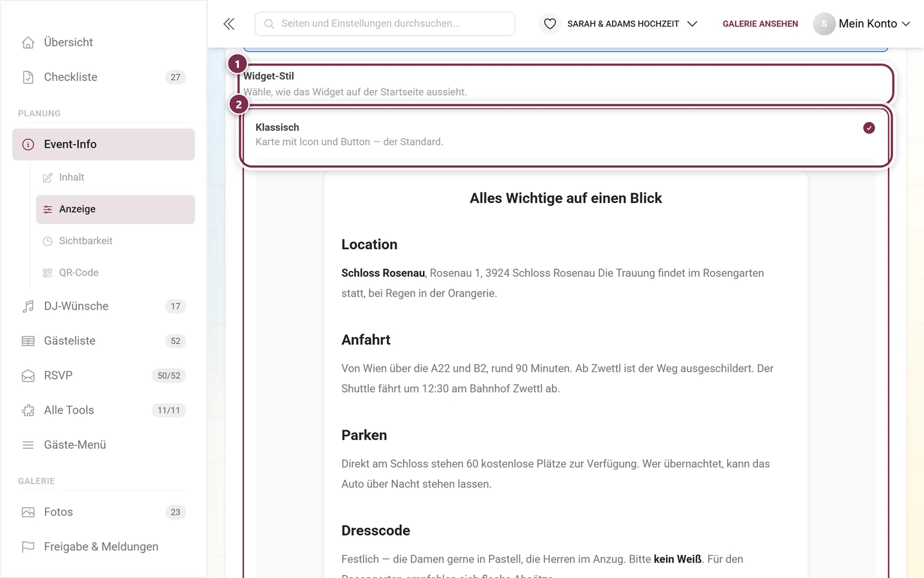
Task: Click the "Alles Wichtige auf einen Blick" heading
Action: (566, 198)
